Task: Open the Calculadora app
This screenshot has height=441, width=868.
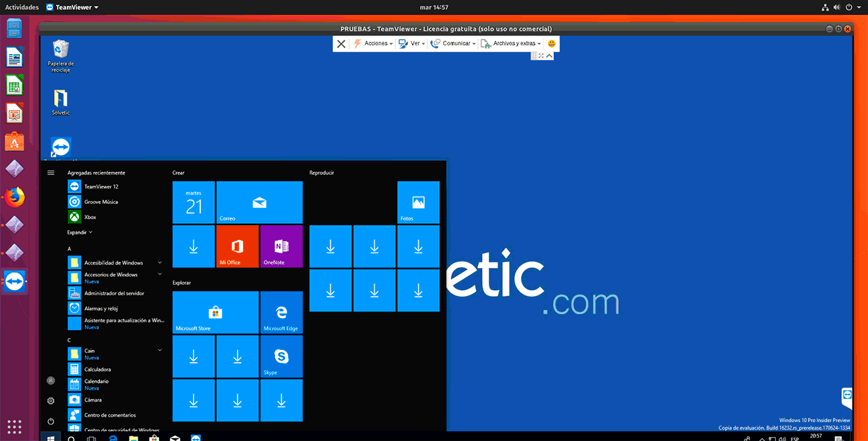Action: coord(116,369)
